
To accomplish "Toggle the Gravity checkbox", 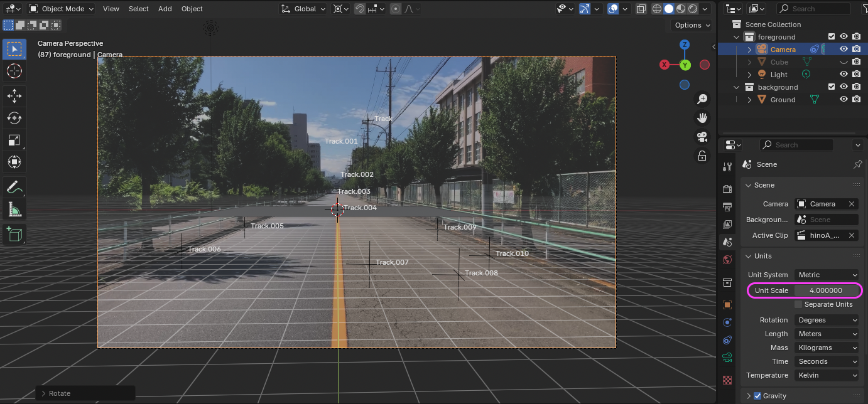I will coord(757,396).
